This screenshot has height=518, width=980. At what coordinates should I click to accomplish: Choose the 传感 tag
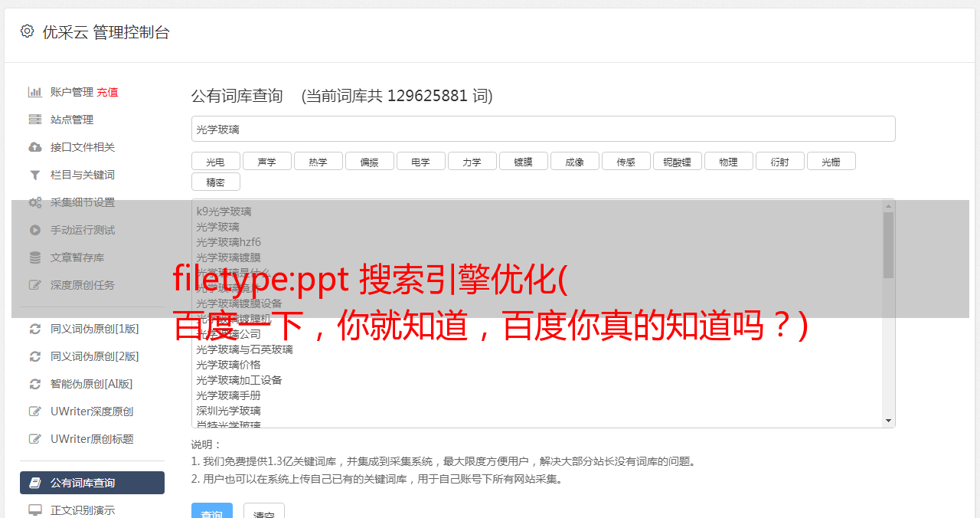coord(626,161)
